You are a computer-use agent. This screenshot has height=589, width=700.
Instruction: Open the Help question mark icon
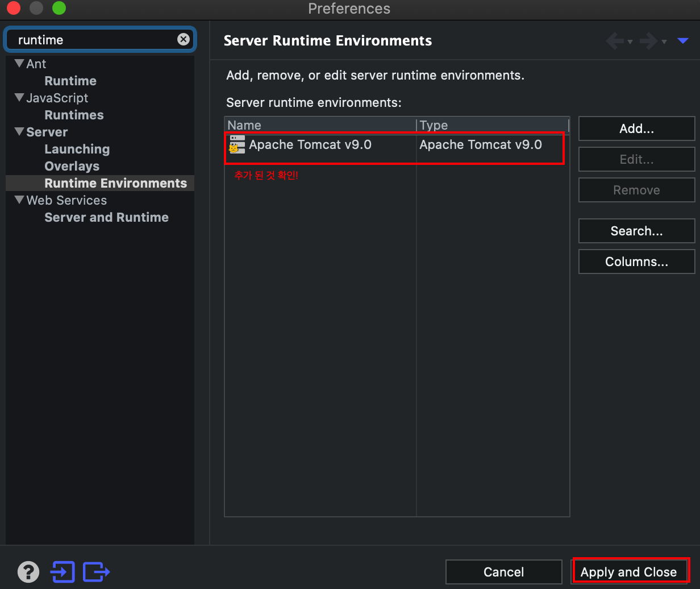tap(28, 571)
